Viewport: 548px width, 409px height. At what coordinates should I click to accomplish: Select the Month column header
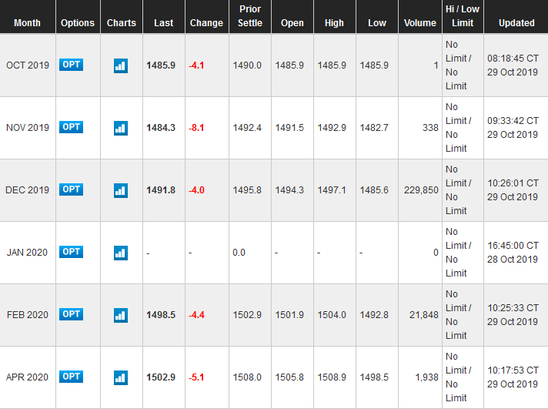[x=27, y=23]
